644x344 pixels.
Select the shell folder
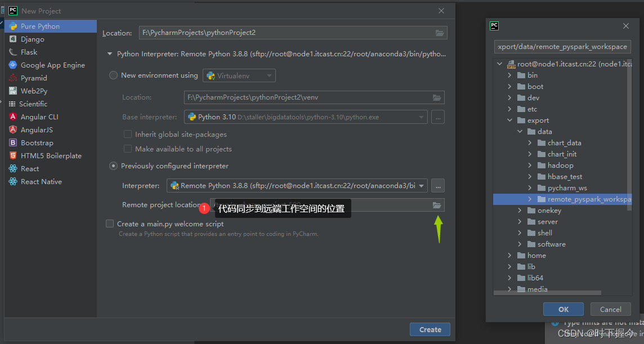tap(544, 233)
